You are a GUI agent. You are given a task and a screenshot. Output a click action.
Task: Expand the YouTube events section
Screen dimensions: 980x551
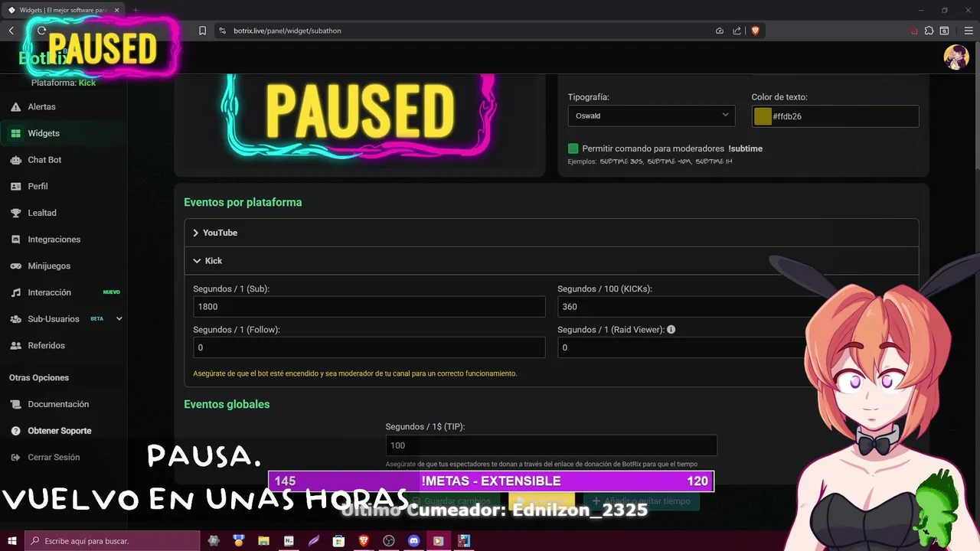click(551, 233)
